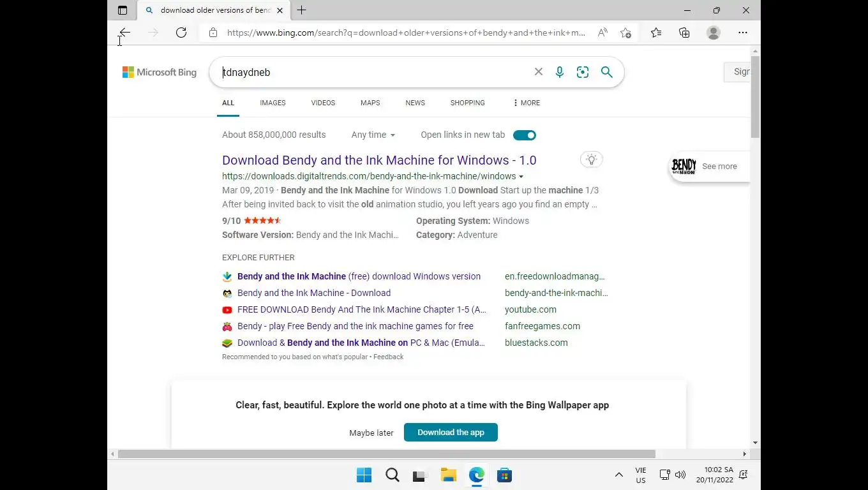
Task: Click the Read aloud icon
Action: 602,33
